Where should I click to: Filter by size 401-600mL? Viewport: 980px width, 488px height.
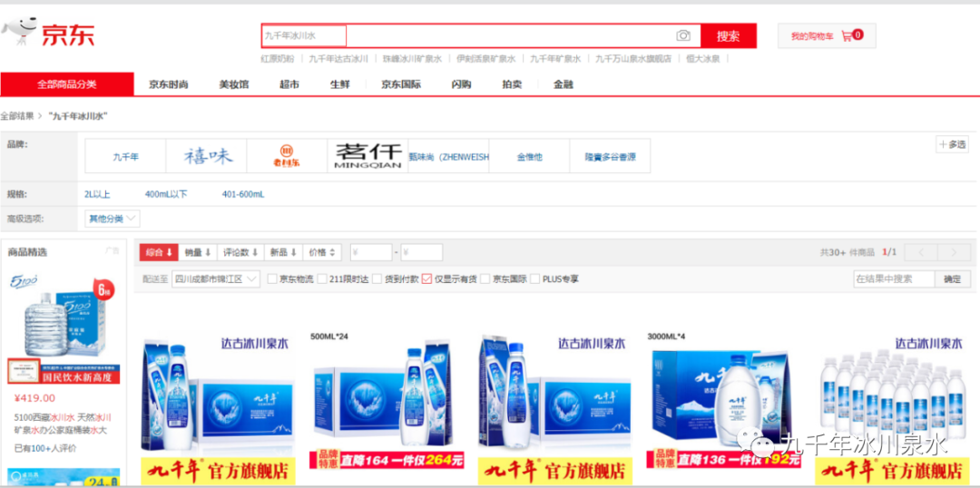(x=243, y=194)
